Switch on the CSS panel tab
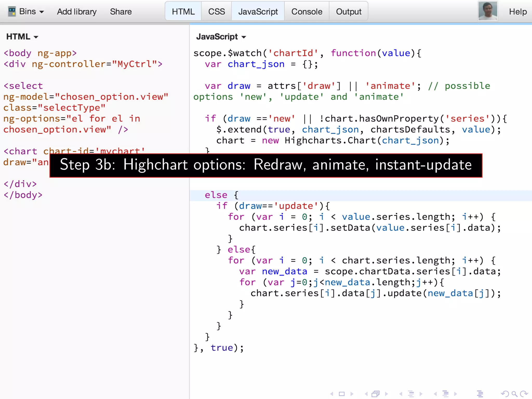Image resolution: width=532 pixels, height=399 pixels. coord(216,12)
